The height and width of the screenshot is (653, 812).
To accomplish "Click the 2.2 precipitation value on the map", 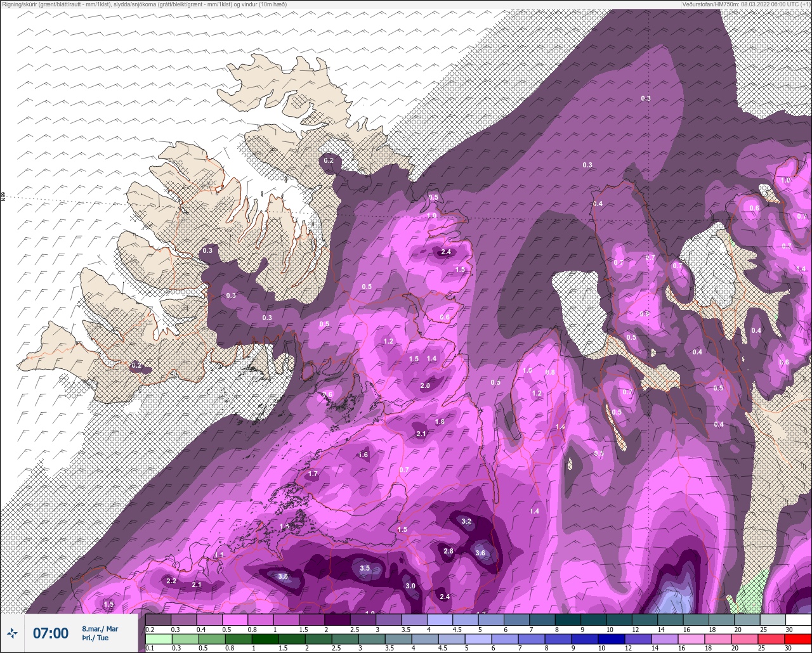I will (171, 581).
